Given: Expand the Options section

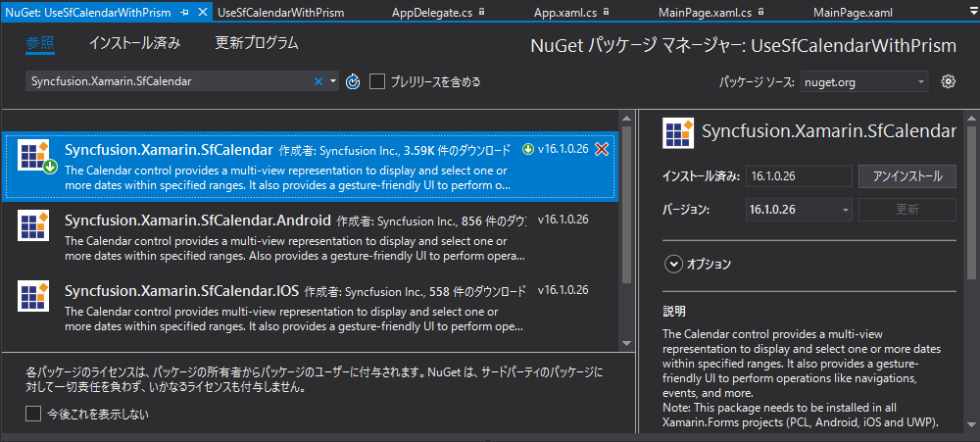Looking at the screenshot, I should click(x=673, y=265).
